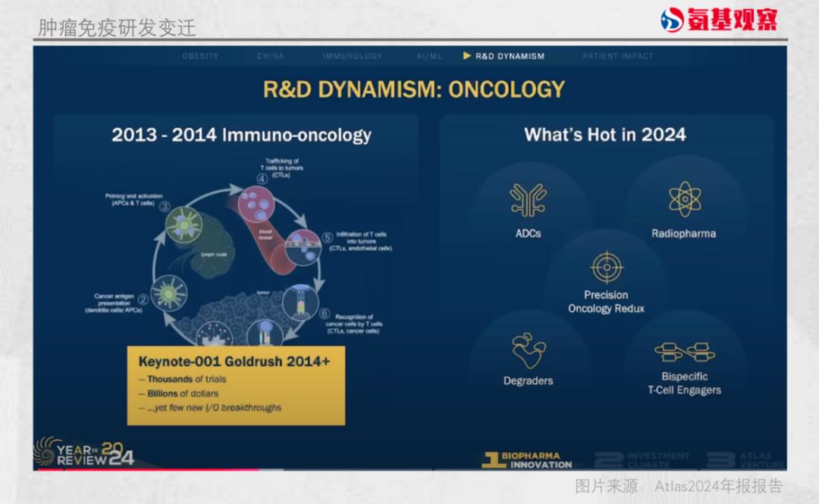Click the 'Cancer antigen presentation' label
819x504 pixels.
click(113, 303)
